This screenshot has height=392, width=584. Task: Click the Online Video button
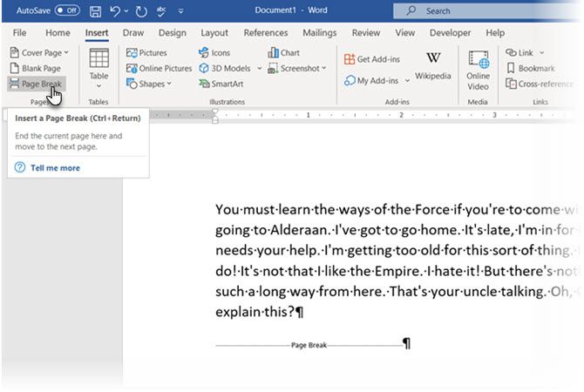click(x=478, y=68)
